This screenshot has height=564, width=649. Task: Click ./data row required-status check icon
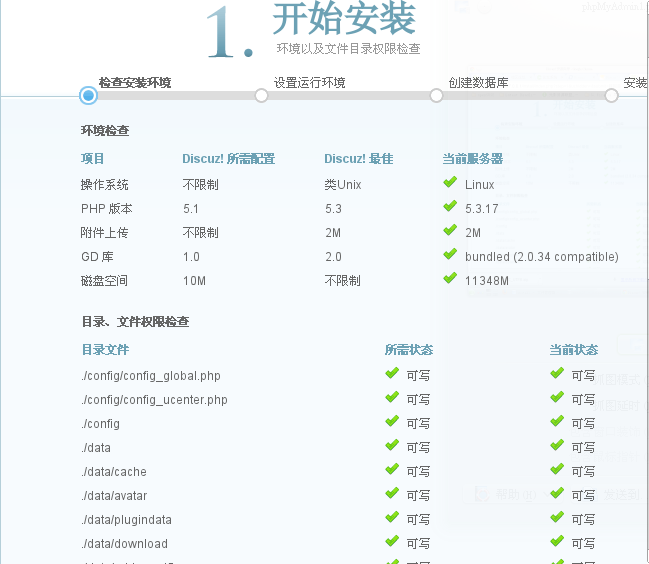pos(392,445)
